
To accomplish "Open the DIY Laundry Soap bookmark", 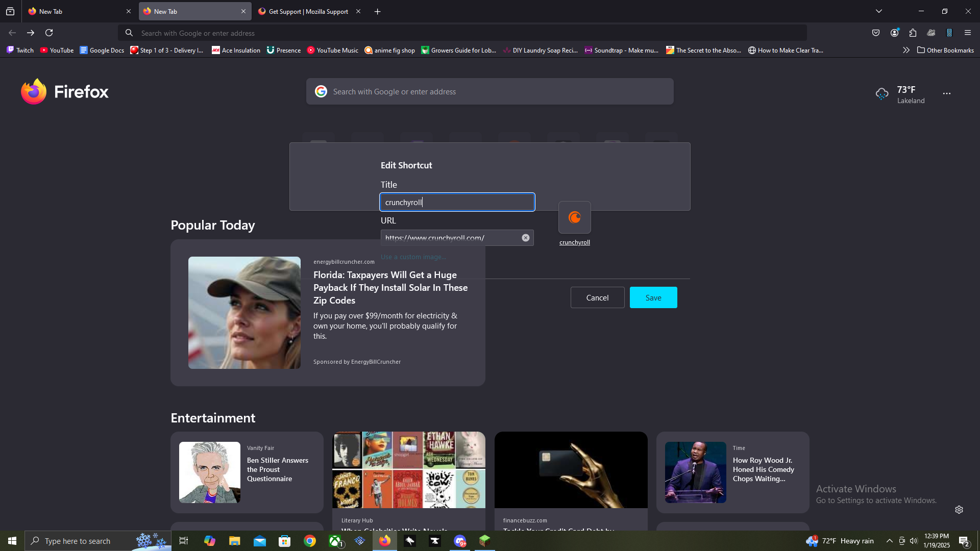I will pos(541,50).
